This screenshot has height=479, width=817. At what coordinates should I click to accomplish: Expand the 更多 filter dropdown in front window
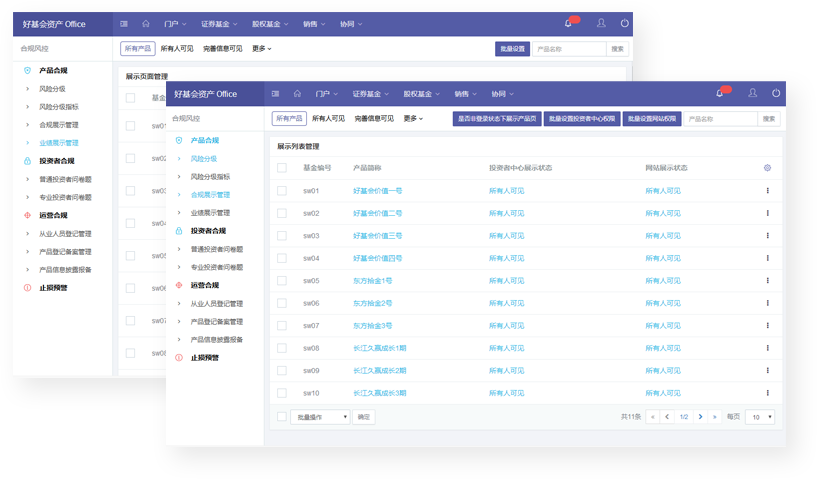point(413,118)
